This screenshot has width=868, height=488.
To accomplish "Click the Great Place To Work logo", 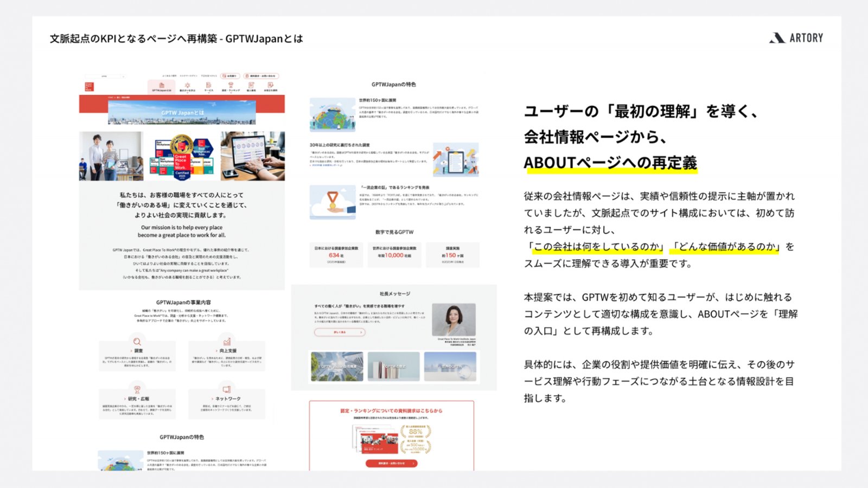I will point(89,87).
